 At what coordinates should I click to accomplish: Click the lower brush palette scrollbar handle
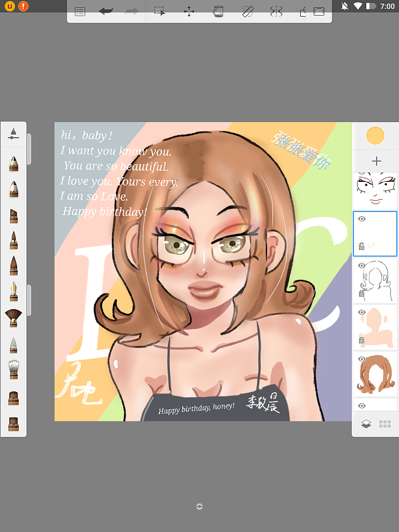29,300
